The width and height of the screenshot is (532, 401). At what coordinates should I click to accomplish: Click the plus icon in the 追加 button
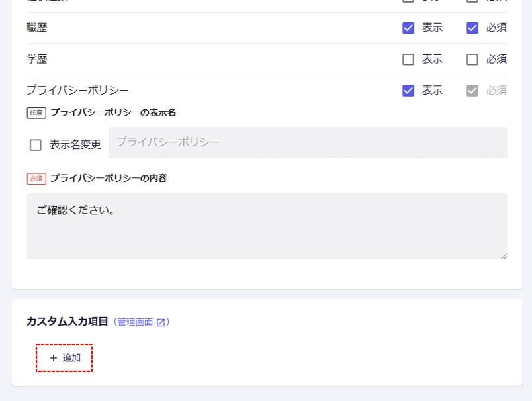pyautogui.click(x=54, y=358)
